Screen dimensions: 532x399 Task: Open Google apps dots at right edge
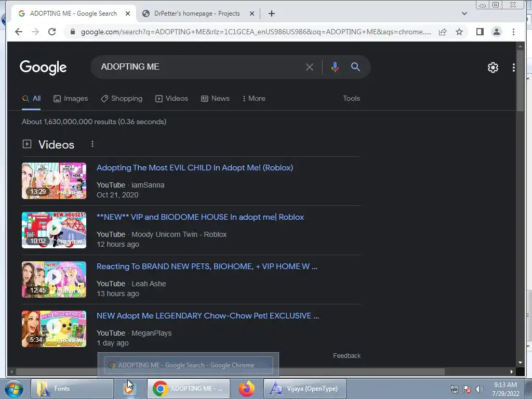[513, 68]
